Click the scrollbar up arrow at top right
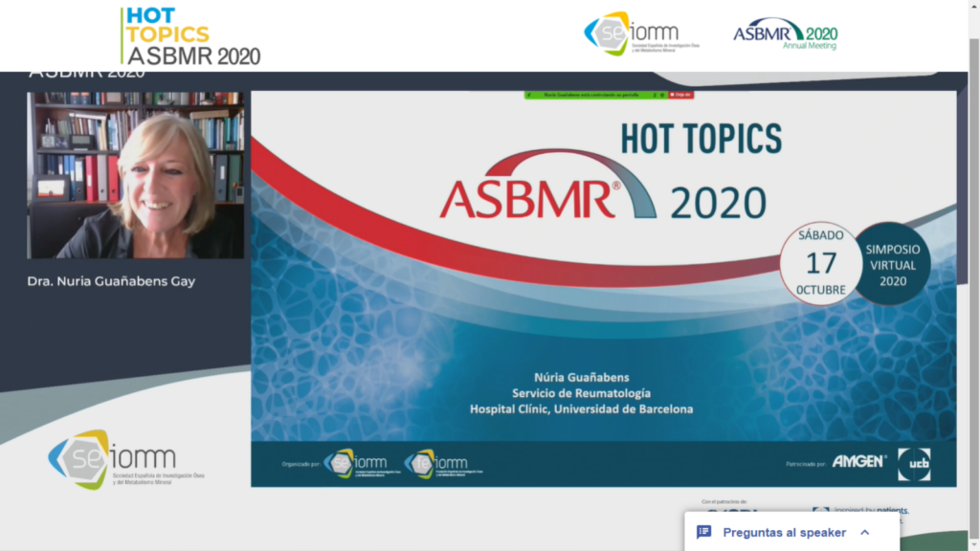The height and width of the screenshot is (551, 980). pyautogui.click(x=973, y=5)
